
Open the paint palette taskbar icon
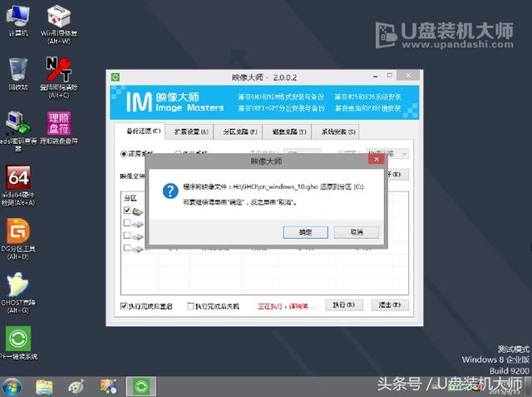tap(76, 387)
